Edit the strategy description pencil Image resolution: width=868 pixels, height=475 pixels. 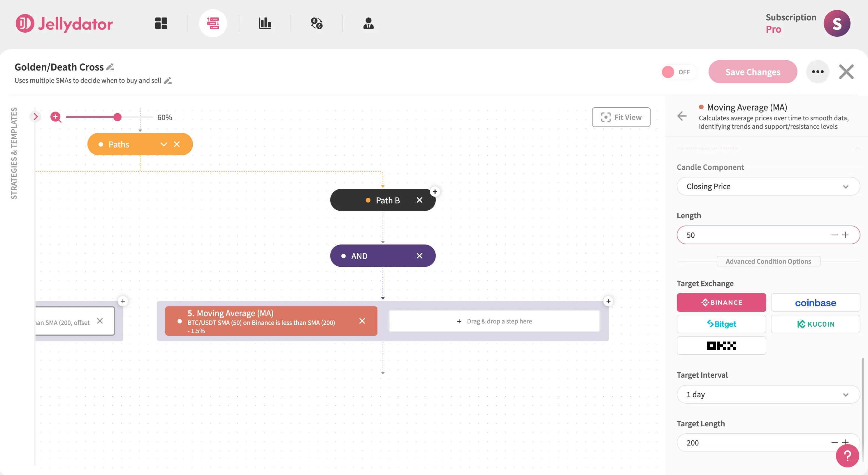point(168,80)
